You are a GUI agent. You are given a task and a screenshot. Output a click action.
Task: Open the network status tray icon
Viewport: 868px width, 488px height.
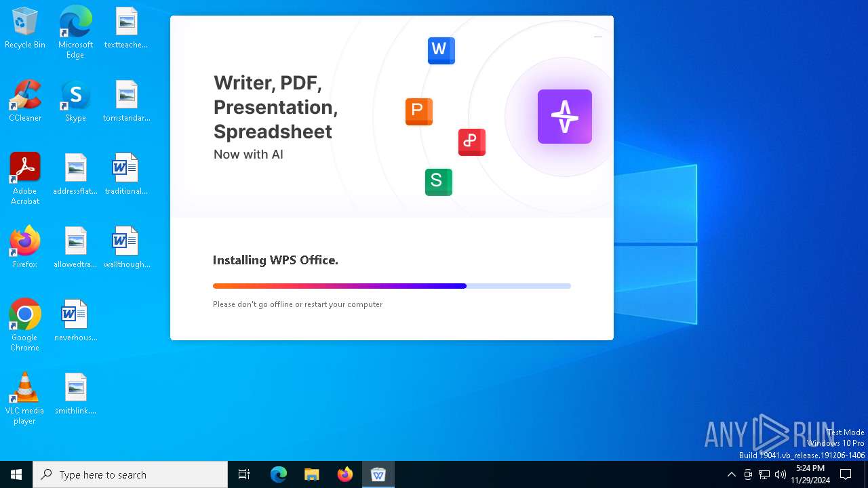[x=764, y=474]
